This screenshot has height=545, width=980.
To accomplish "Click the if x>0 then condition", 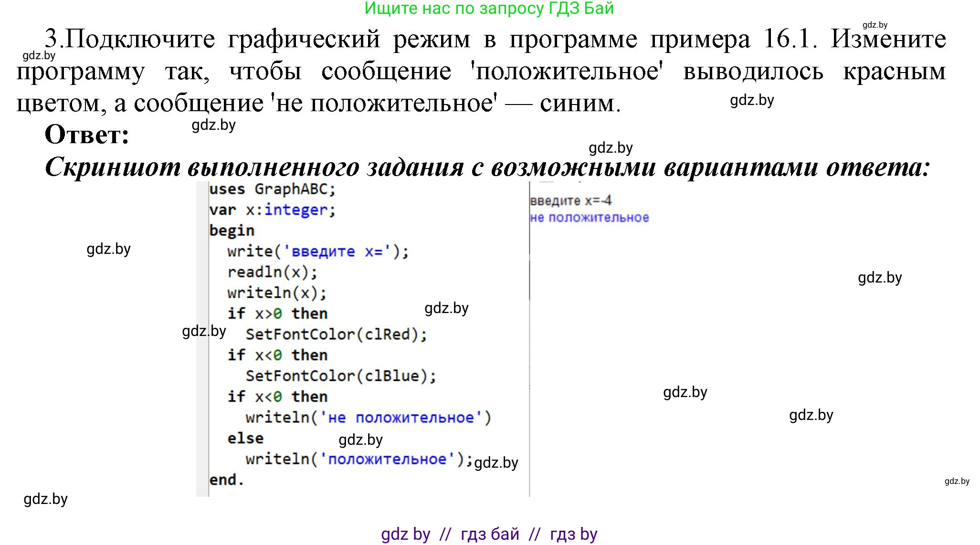I will 277,313.
